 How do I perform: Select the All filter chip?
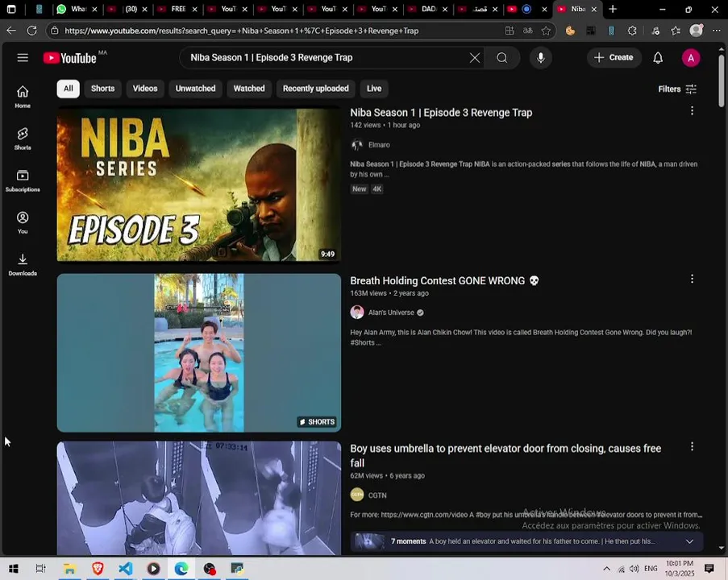point(69,89)
